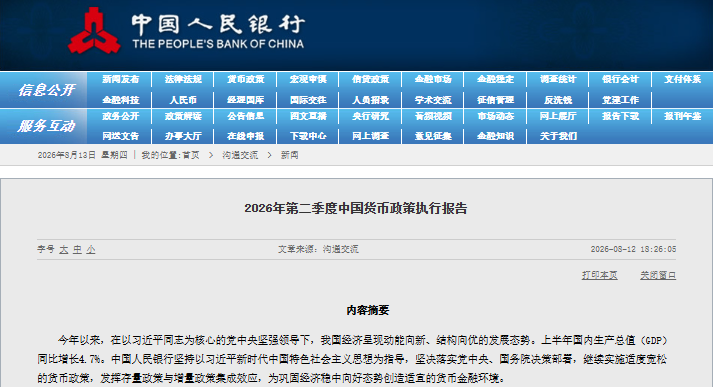Select 金融科技 in the navigation
The width and height of the screenshot is (716, 387).
[121, 100]
